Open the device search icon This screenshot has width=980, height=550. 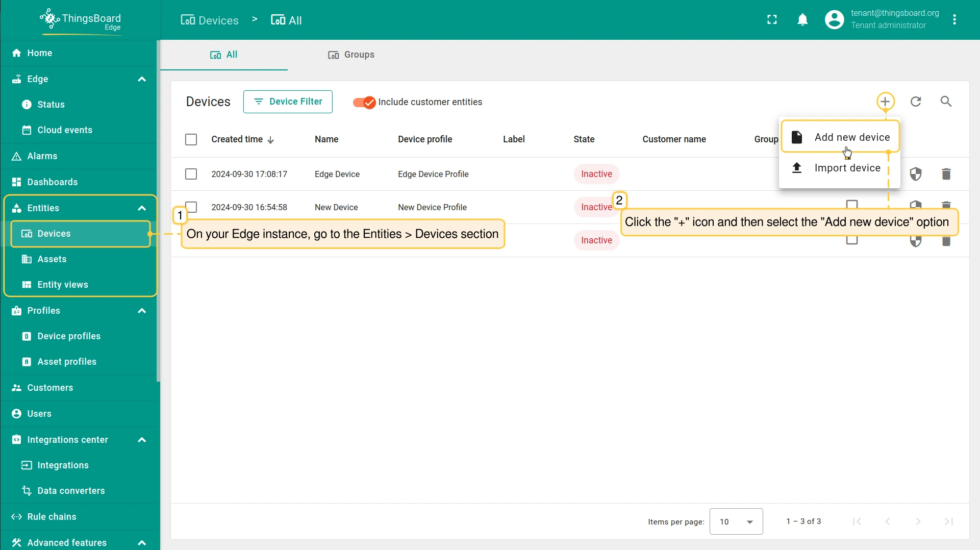[946, 102]
